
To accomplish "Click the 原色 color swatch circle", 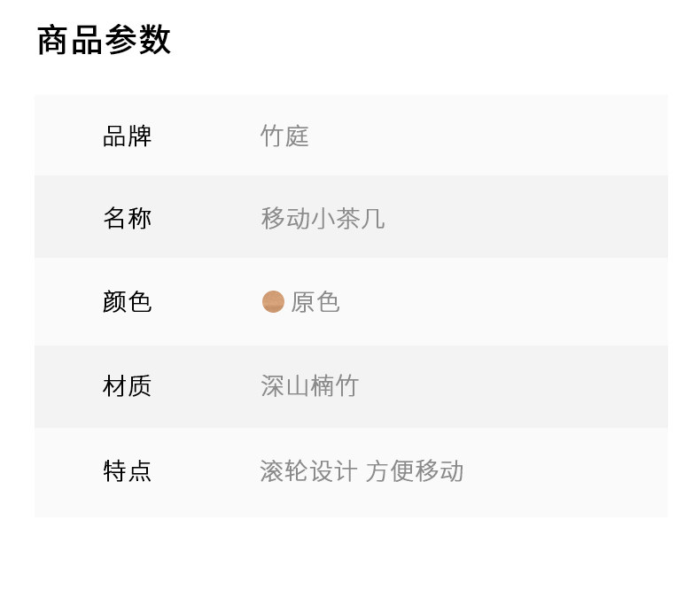I will pos(273,302).
